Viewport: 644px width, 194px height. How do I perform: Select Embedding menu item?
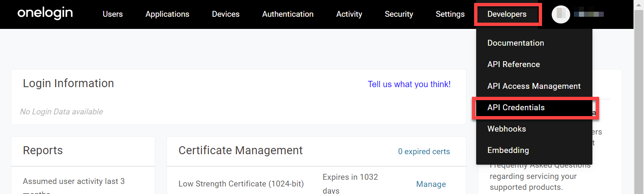[x=508, y=150]
